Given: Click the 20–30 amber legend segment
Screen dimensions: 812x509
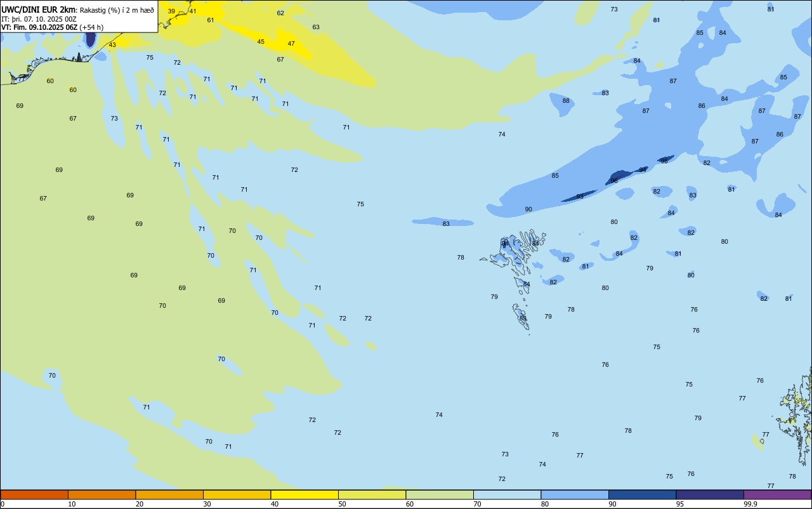Looking at the screenshot, I should pos(169,494).
